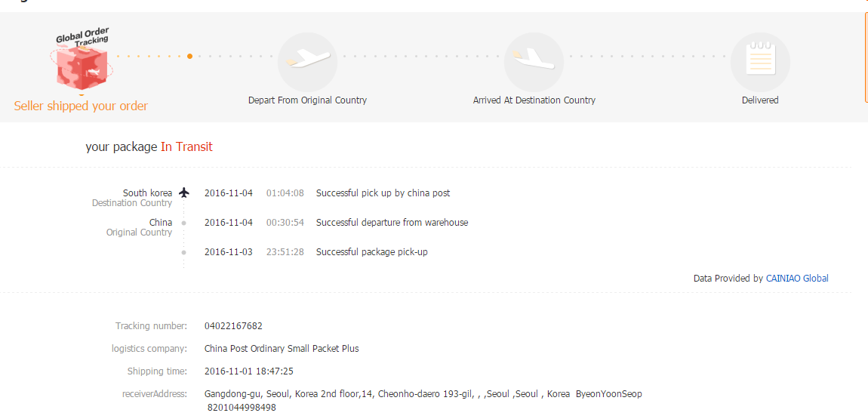Click Seller shipped your order label
This screenshot has width=868, height=416.
point(81,106)
